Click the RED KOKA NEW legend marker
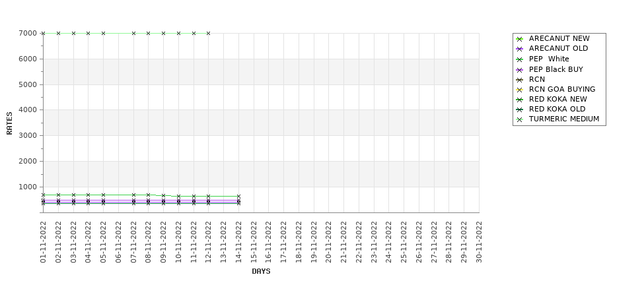This screenshot has width=644, height=283. [519, 100]
